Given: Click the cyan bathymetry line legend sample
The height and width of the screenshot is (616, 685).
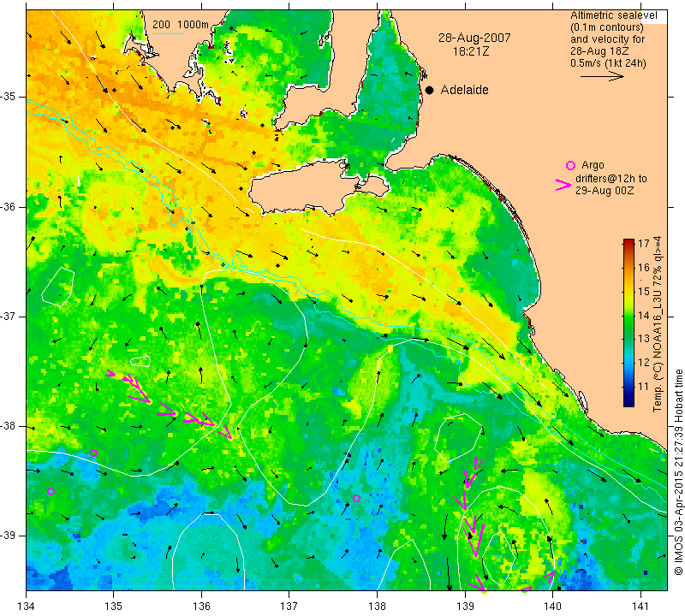Looking at the screenshot, I should (169, 33).
